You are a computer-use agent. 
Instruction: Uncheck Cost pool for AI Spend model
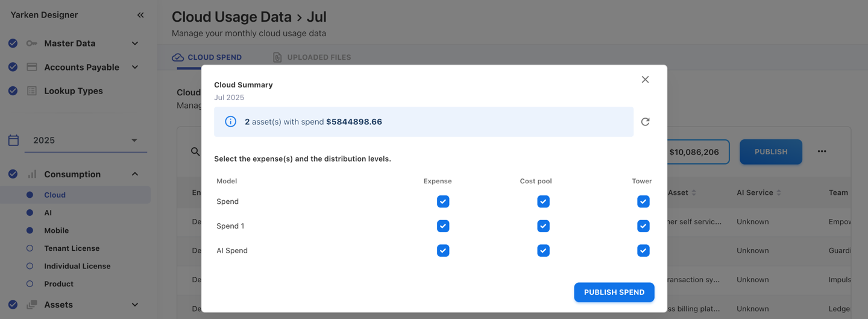coord(543,250)
